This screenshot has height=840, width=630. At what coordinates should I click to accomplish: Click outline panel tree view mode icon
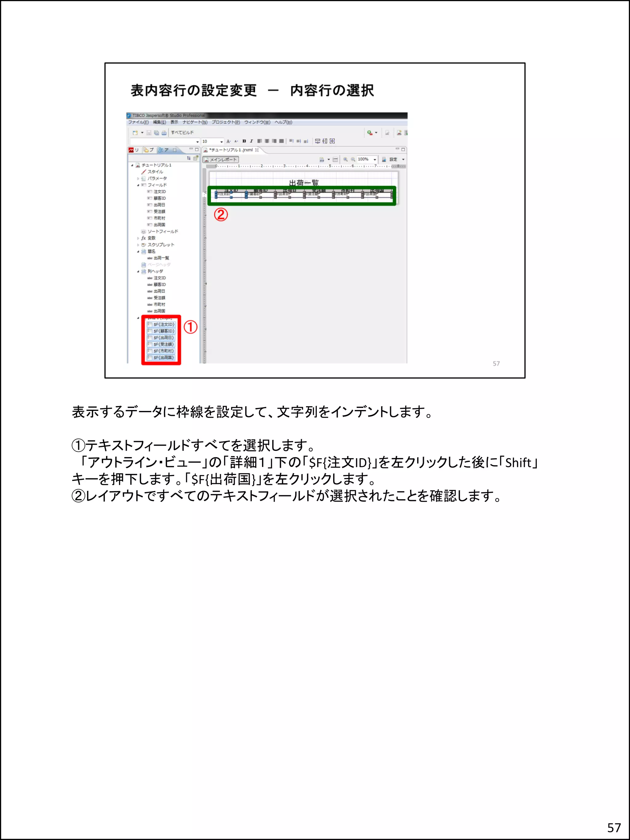point(189,158)
